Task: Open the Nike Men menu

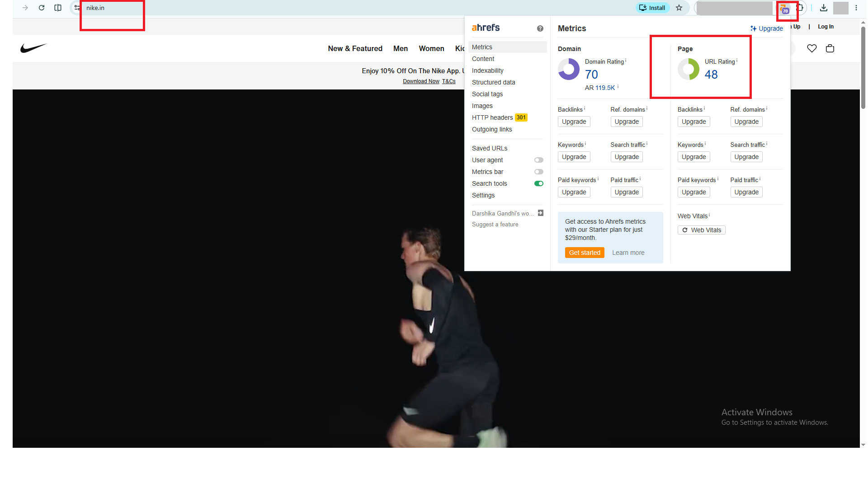Action: [x=400, y=48]
